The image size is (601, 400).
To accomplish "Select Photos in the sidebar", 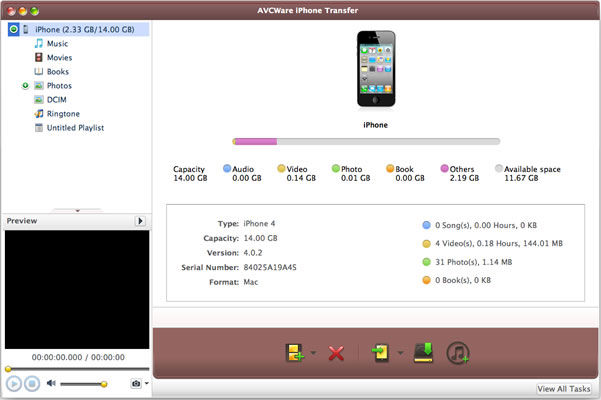I will (x=59, y=86).
